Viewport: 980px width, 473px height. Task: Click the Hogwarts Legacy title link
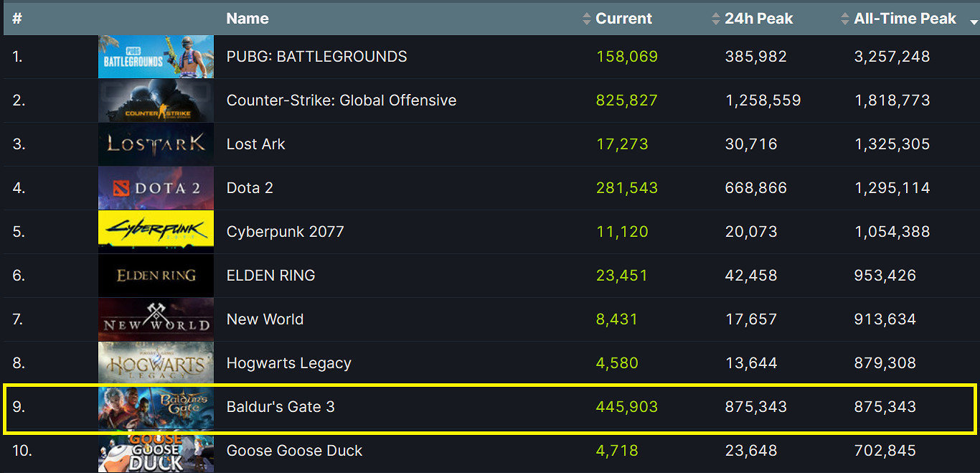(288, 363)
